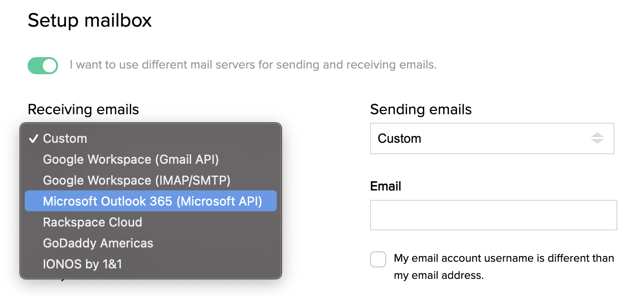Click the Receiving emails label
Viewport: 644px width, 296px height.
point(83,109)
